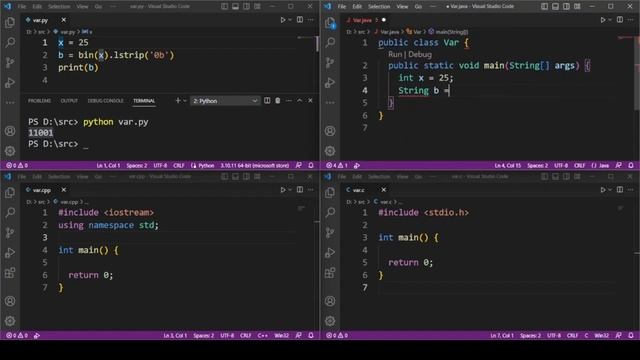Split terminal in the var.py panel

point(267,100)
